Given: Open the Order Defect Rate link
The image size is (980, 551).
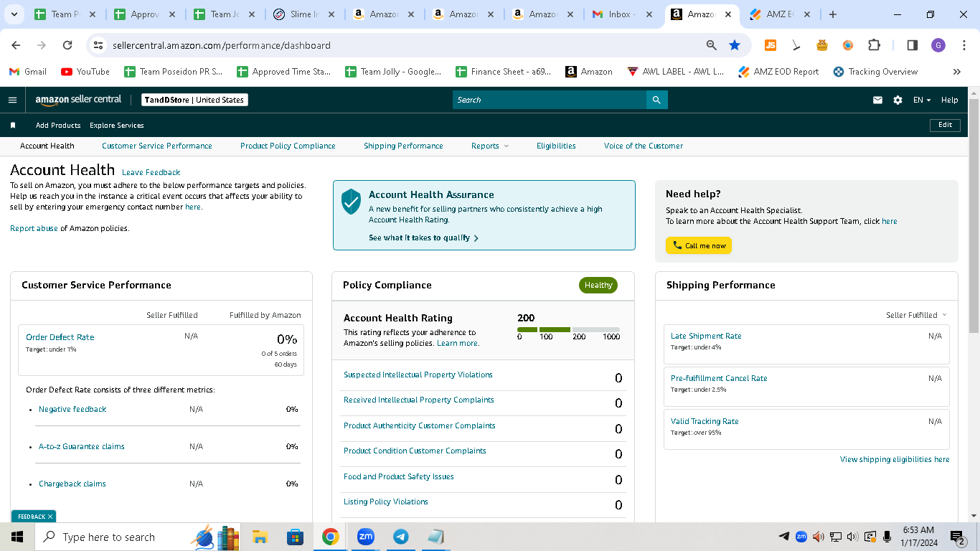Looking at the screenshot, I should pyautogui.click(x=60, y=337).
